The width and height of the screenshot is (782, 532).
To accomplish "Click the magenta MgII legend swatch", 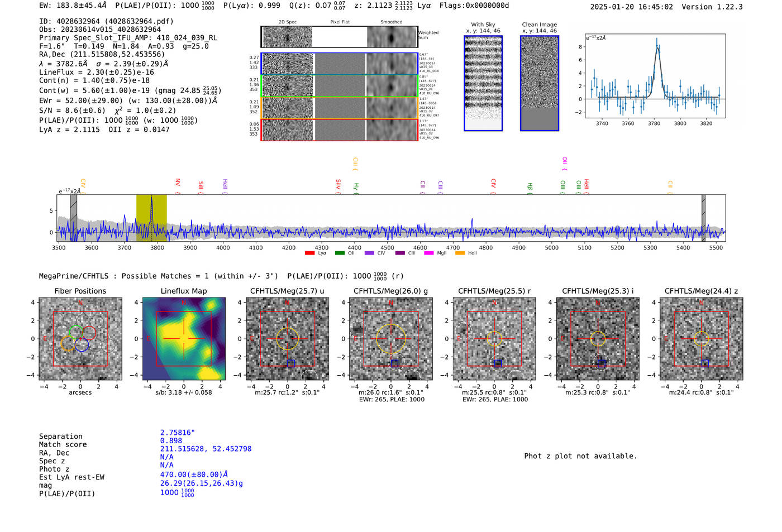I will click(x=429, y=253).
